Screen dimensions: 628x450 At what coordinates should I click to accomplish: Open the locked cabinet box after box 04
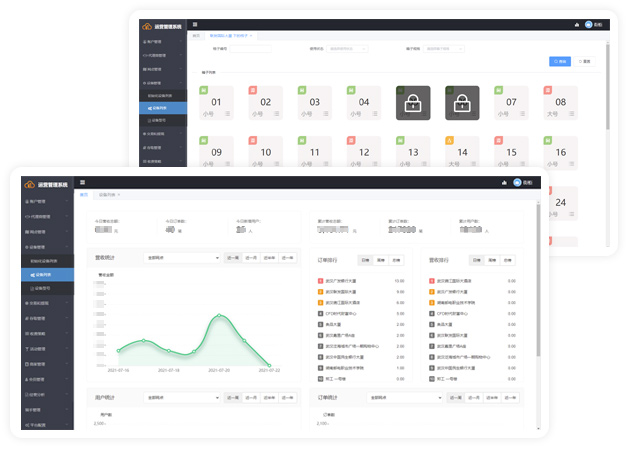(x=412, y=103)
